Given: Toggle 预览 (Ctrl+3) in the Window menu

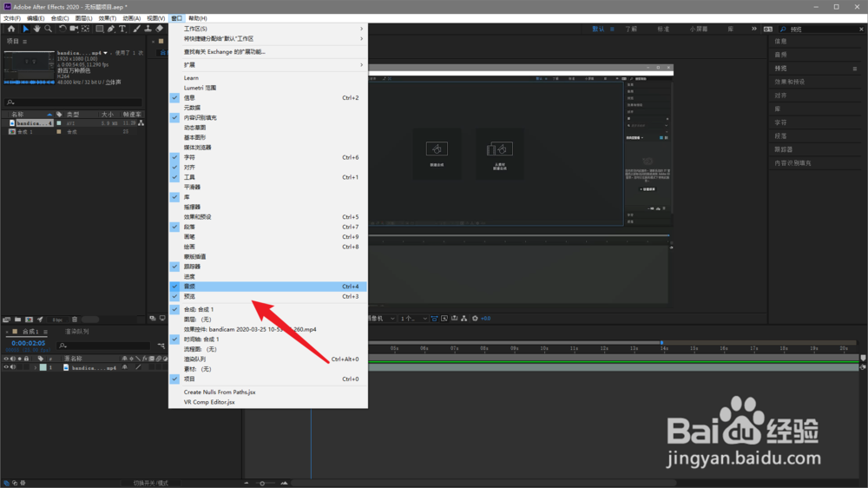Looking at the screenshot, I should (x=268, y=296).
